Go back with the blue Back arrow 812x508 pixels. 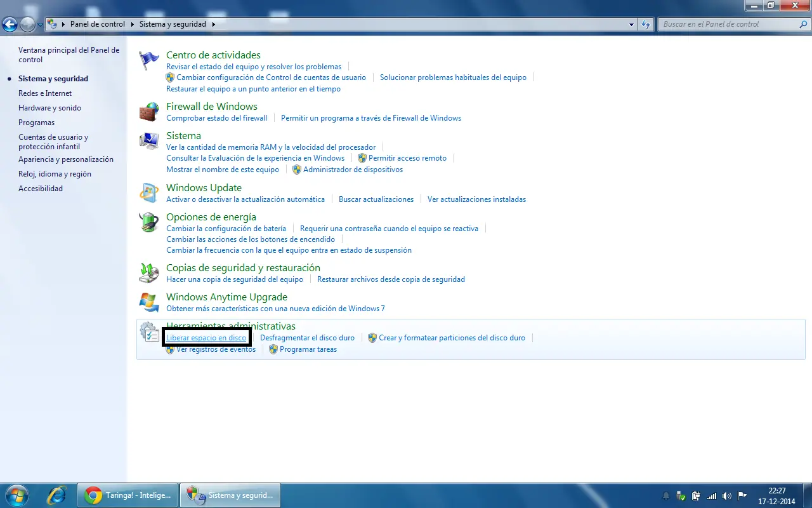pyautogui.click(x=10, y=25)
